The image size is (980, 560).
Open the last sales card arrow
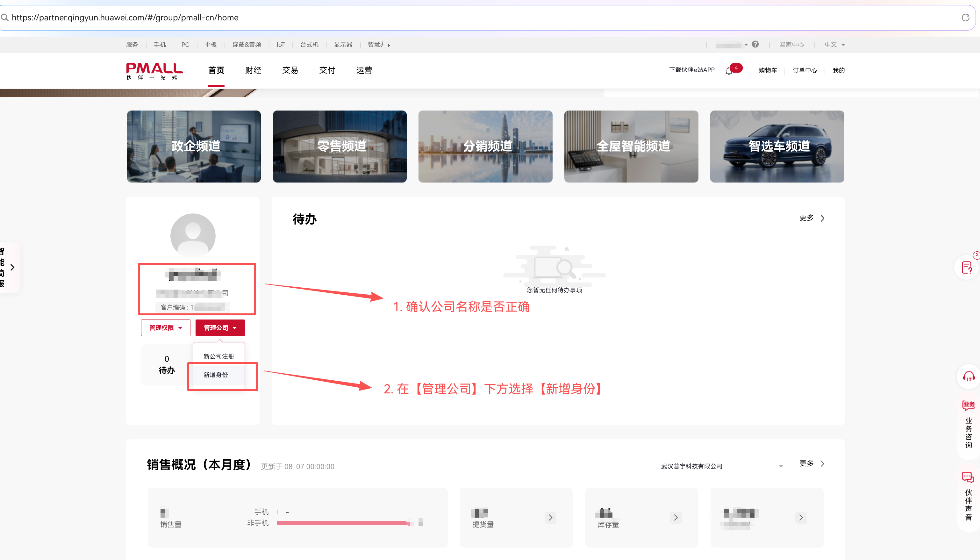(x=801, y=517)
